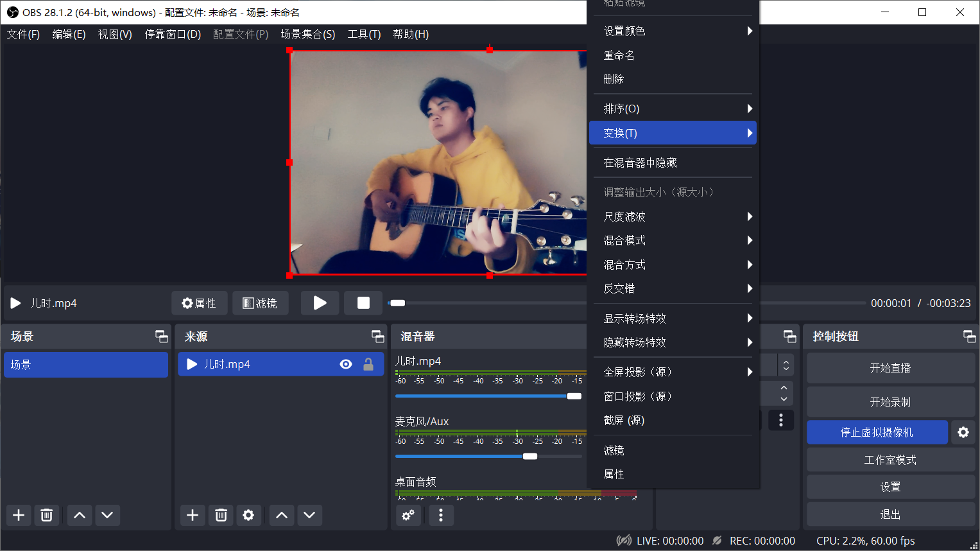This screenshot has height=551, width=980.
Task: Delete the selected scene with trash icon
Action: [x=47, y=515]
